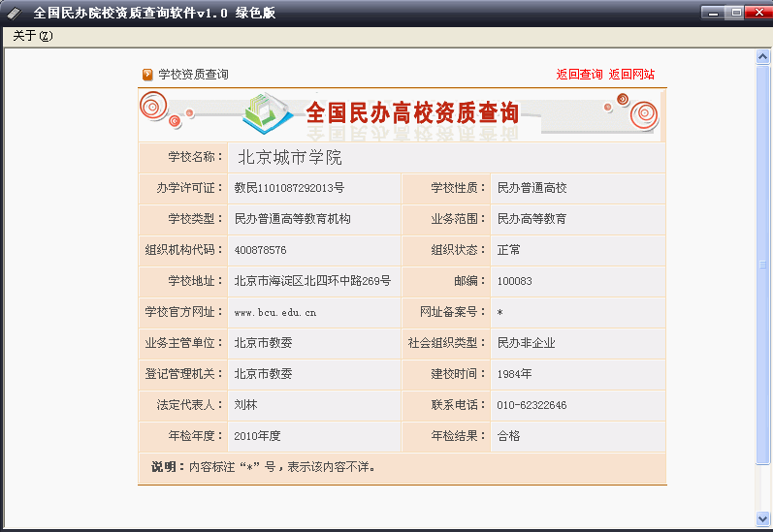Click the address 北京市海淀区北四环中路269号
This screenshot has height=532, width=773.
tap(312, 281)
